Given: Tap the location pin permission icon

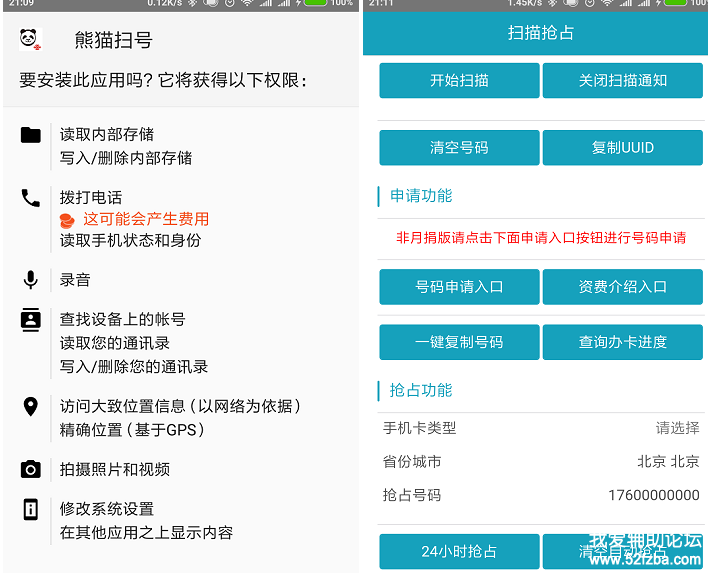Looking at the screenshot, I should [x=31, y=406].
